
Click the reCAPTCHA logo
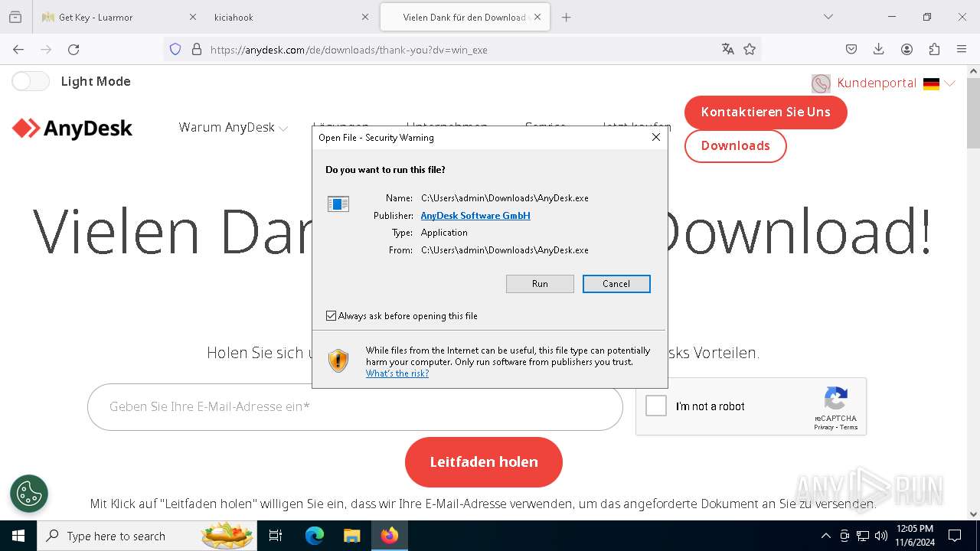tap(835, 399)
